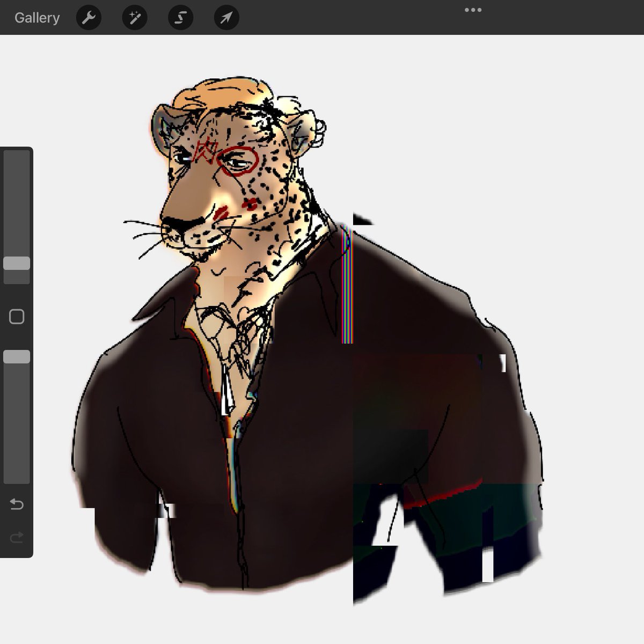Activate the Transform arrow tool

click(x=226, y=18)
